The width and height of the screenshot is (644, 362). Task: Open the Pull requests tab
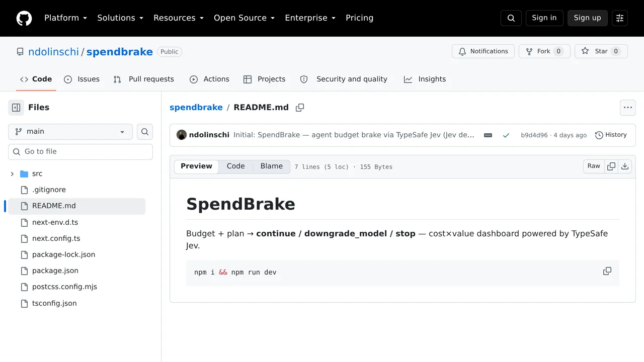[x=144, y=79]
